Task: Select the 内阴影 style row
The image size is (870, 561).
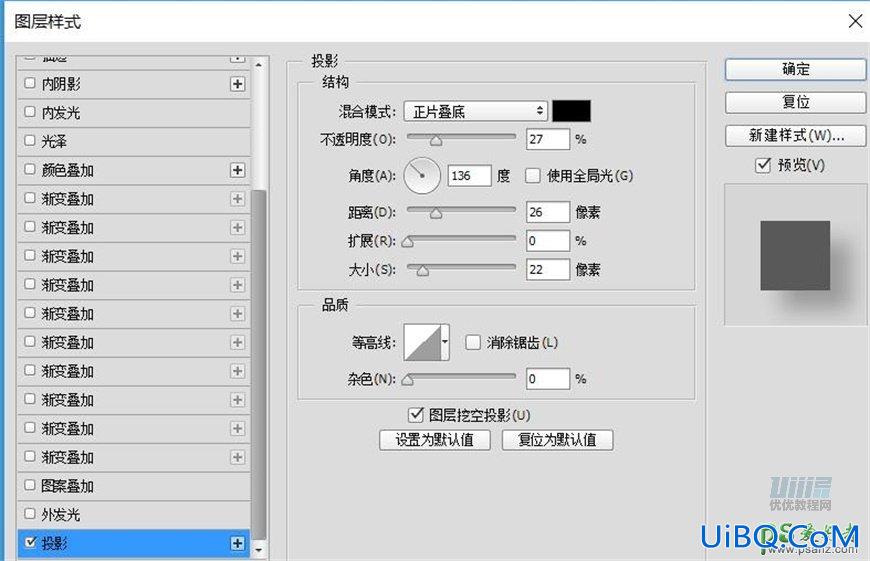Action: [134, 84]
